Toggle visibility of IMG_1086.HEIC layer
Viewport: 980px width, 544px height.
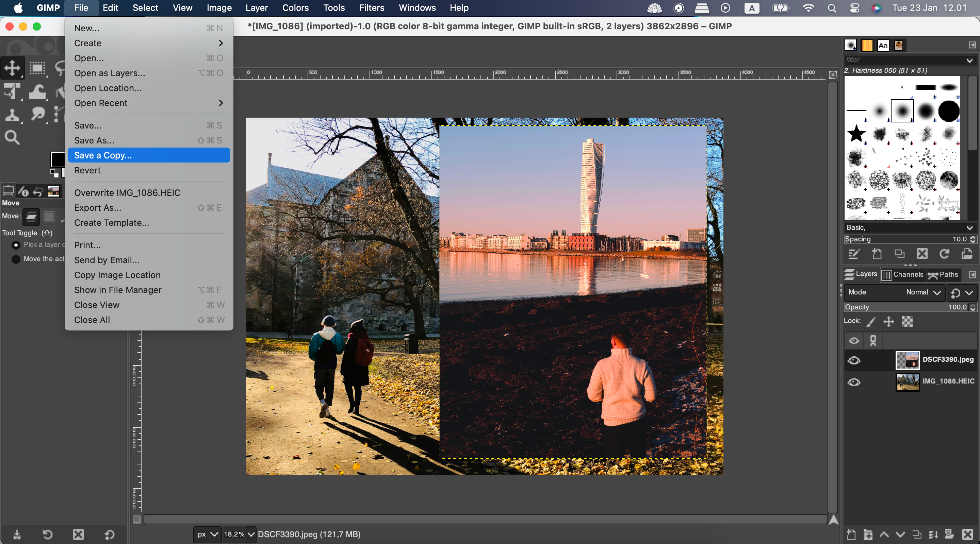click(x=854, y=382)
